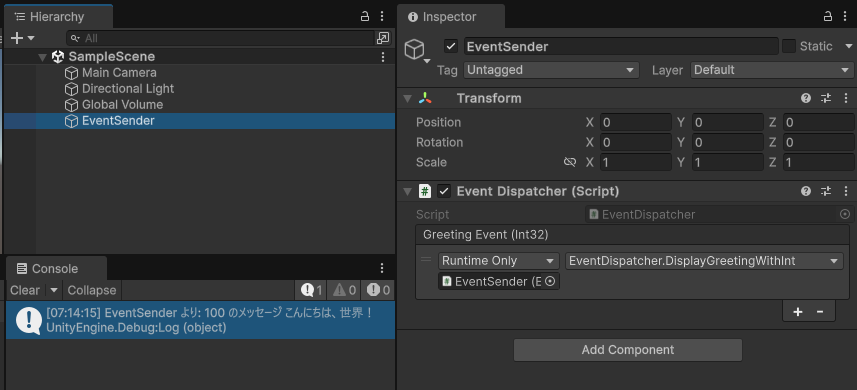
Task: Open the Clear options dropdown arrow
Action: [54, 290]
